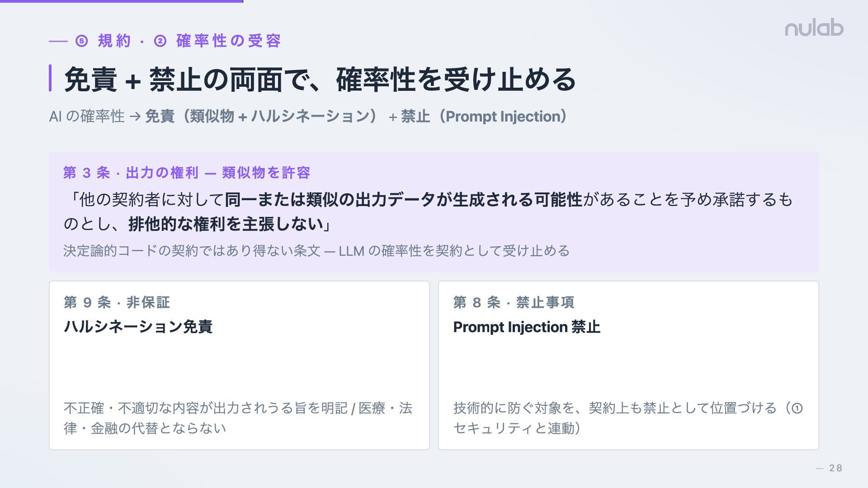Click the purple vertical bar beside the title
The image size is (868, 488).
tap(50, 78)
